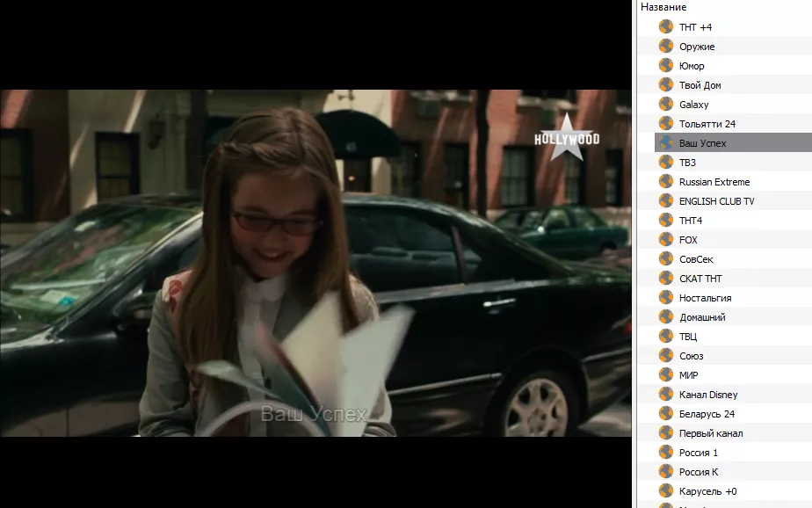Image resolution: width=812 pixels, height=508 pixels.
Task: Click the globe icon for Беларусь 24
Action: [x=666, y=413]
